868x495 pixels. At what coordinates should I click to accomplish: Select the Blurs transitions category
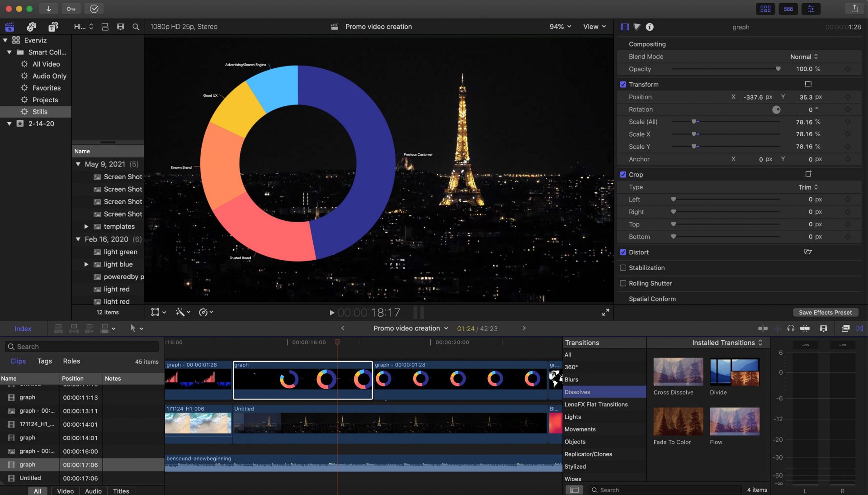click(571, 380)
